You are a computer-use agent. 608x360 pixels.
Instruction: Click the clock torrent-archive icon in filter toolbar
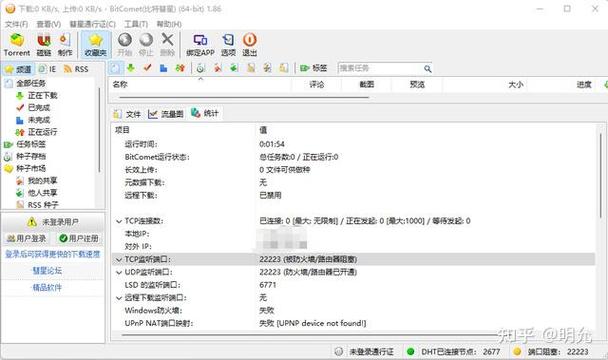pyautogui.click(x=200, y=68)
